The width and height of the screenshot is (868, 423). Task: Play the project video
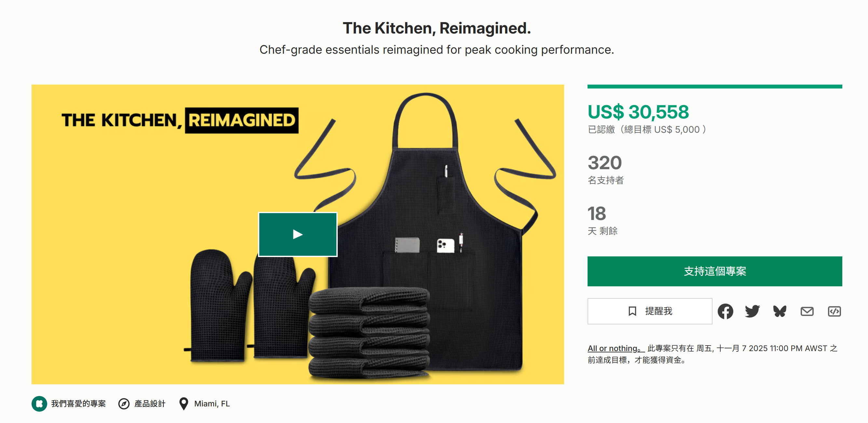click(298, 234)
